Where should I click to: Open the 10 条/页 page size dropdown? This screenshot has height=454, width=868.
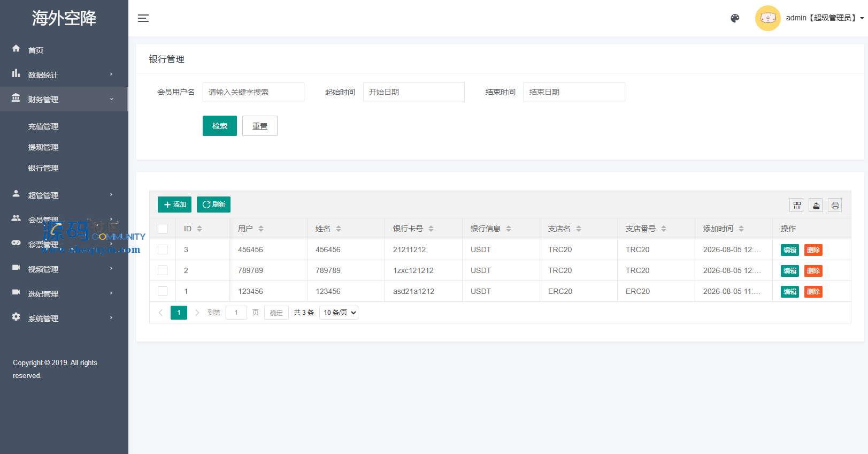(339, 313)
